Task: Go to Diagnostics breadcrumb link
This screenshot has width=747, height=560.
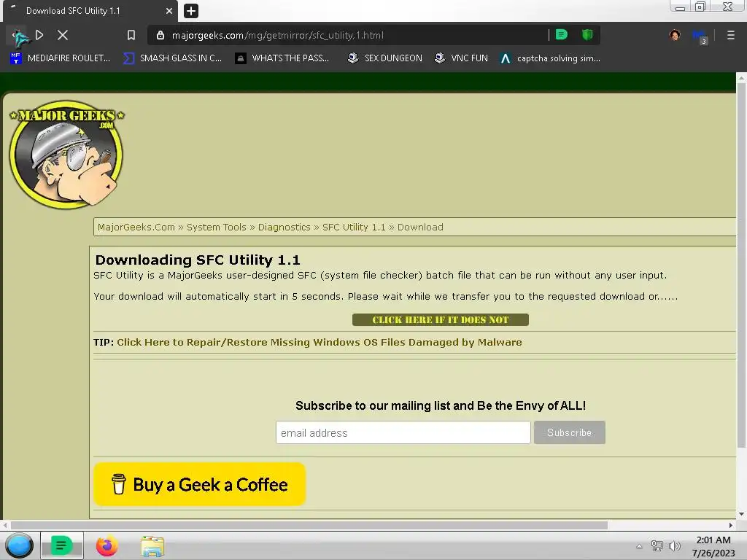Action: pyautogui.click(x=284, y=227)
